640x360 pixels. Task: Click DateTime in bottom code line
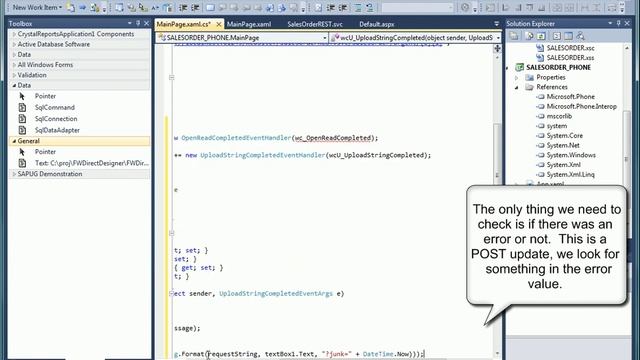pos(378,354)
